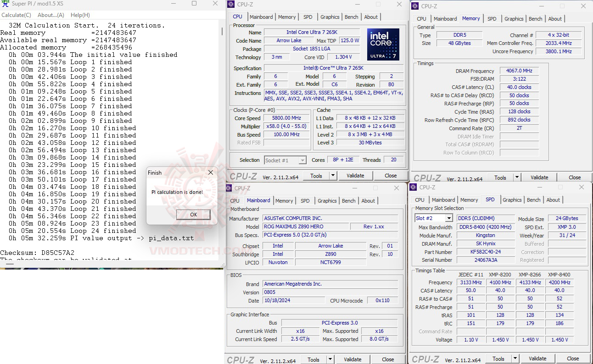593x364 pixels.
Task: Open About tab in the SPD slot window
Action: coord(553,200)
